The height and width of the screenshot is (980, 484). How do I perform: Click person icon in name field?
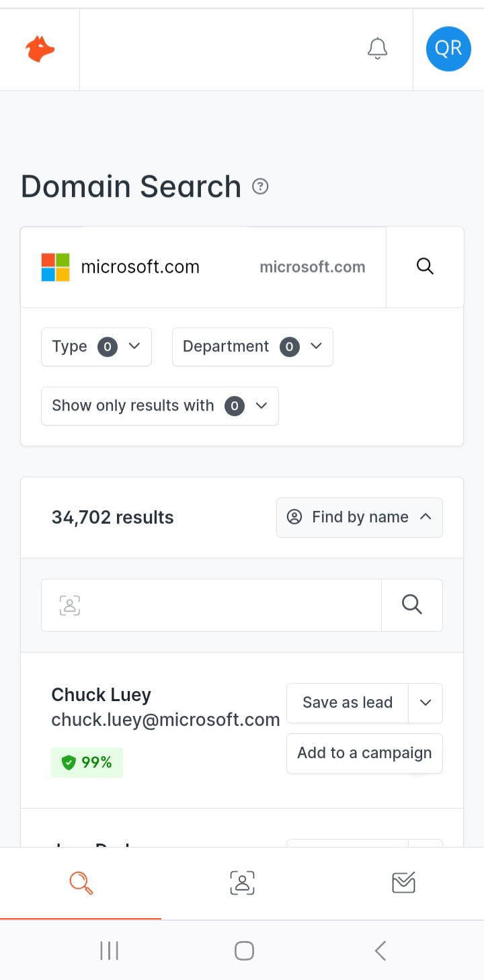pos(70,605)
